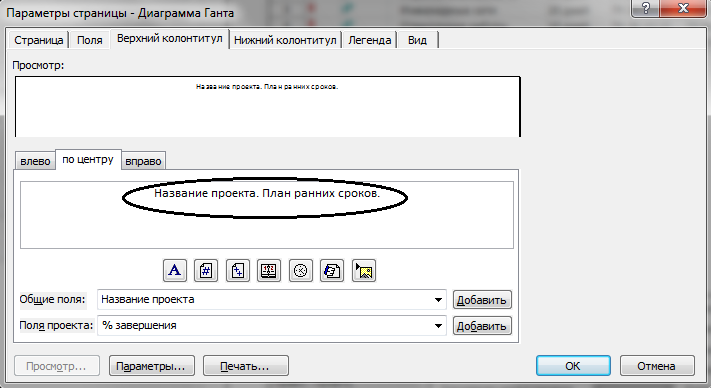This screenshot has width=711, height=388.
Task: Select the влево alignment tab
Action: tap(35, 161)
